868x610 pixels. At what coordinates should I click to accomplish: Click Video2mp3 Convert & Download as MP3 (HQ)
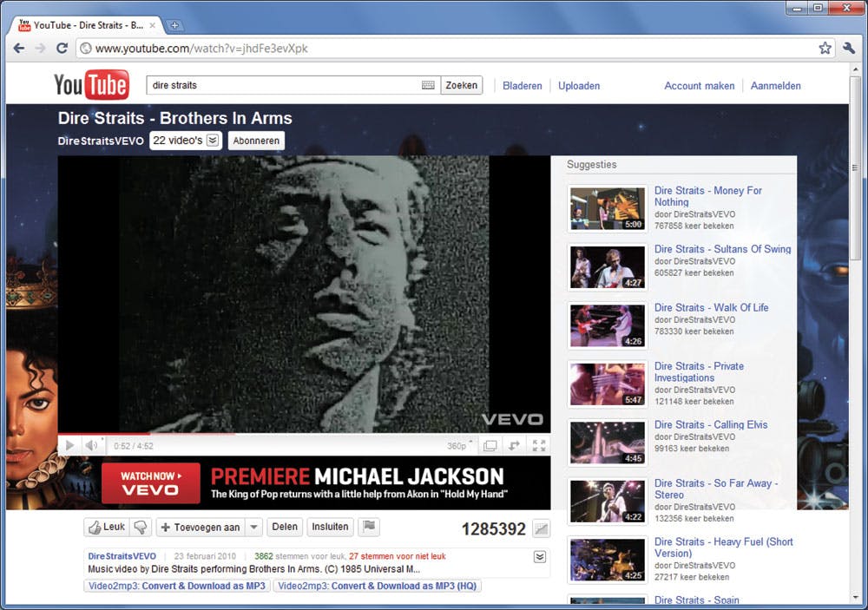tap(377, 586)
